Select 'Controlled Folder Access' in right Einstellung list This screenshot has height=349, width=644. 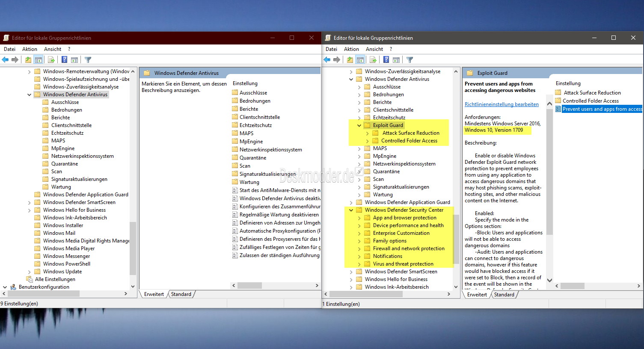coord(591,101)
